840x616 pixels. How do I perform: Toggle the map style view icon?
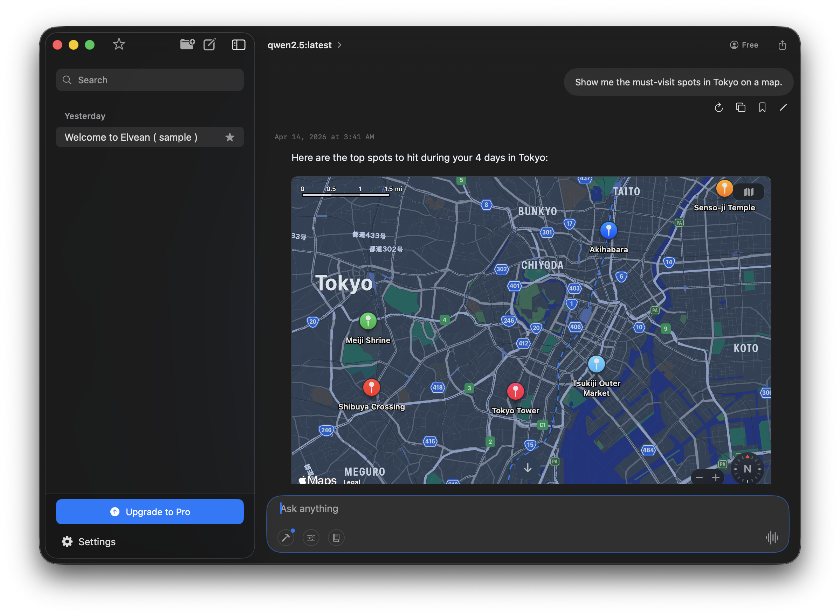(749, 192)
